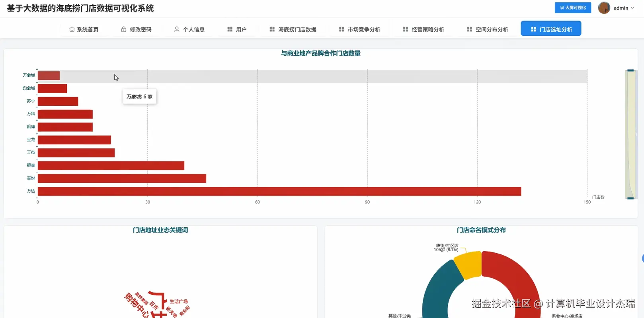Click the 宝龙 bar in the chart
This screenshot has width=644, height=318.
[74, 140]
